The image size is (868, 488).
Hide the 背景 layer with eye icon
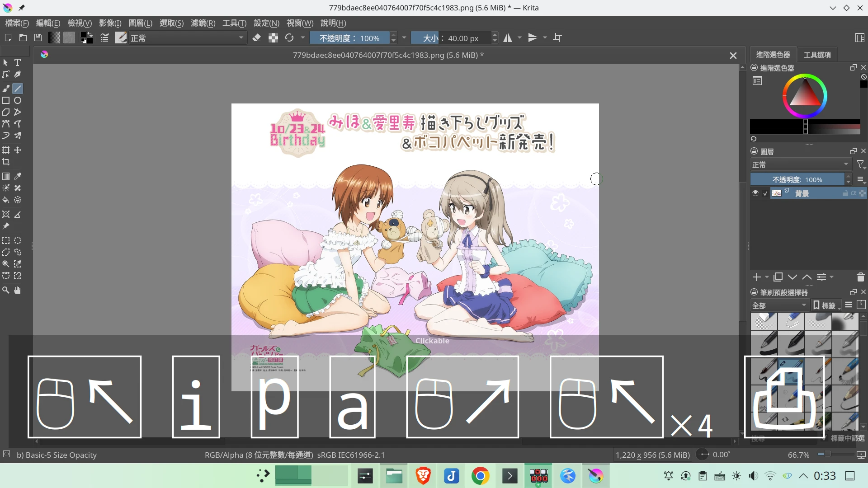pyautogui.click(x=755, y=193)
